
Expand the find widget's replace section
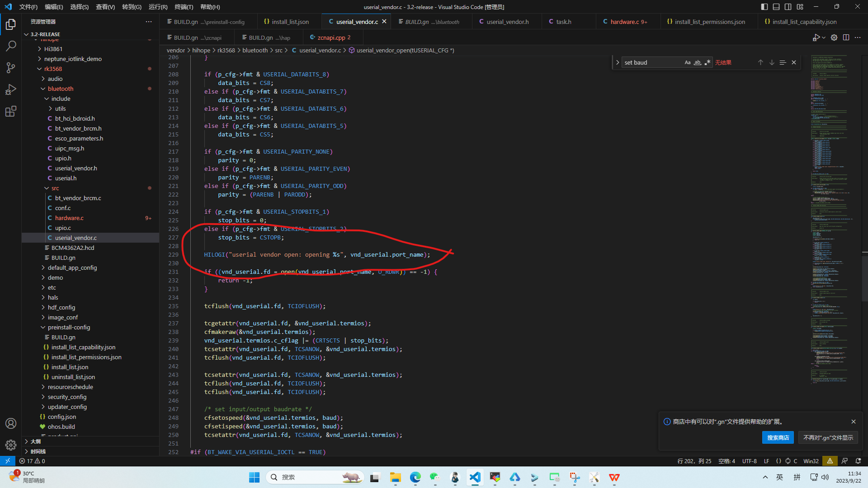pos(618,62)
